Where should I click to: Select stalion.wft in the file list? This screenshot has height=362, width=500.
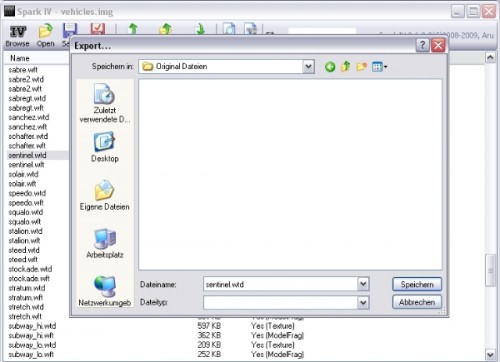24,241
